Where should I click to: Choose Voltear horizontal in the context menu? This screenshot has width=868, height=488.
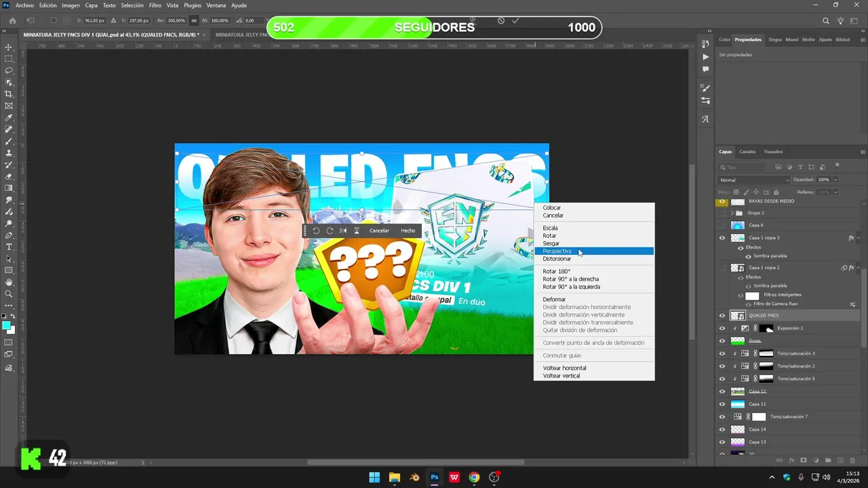[x=593, y=368]
